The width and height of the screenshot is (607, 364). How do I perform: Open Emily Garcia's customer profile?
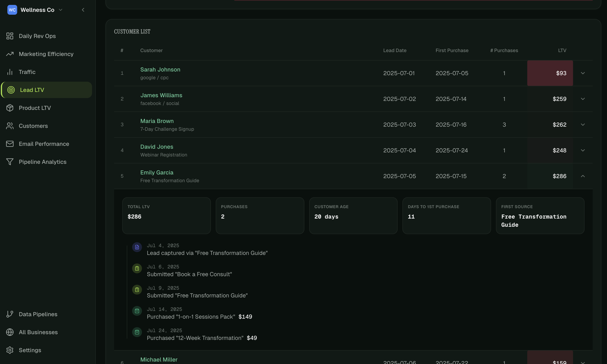tap(157, 173)
